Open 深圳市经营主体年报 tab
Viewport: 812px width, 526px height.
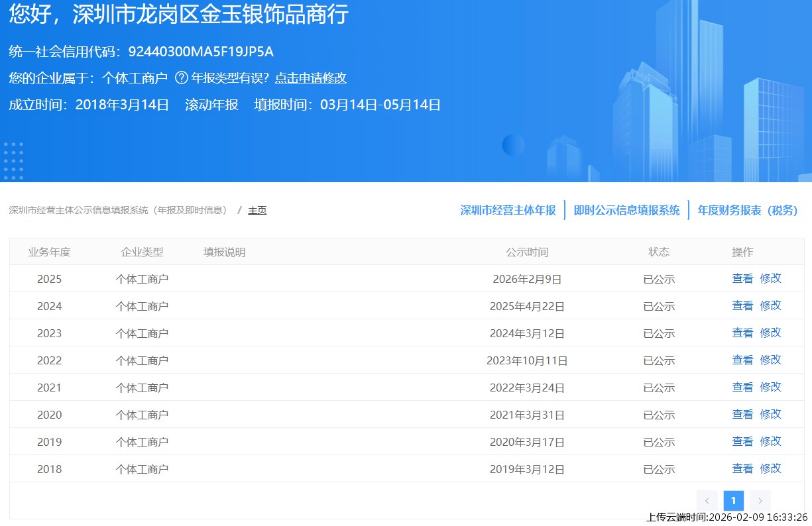(x=508, y=210)
